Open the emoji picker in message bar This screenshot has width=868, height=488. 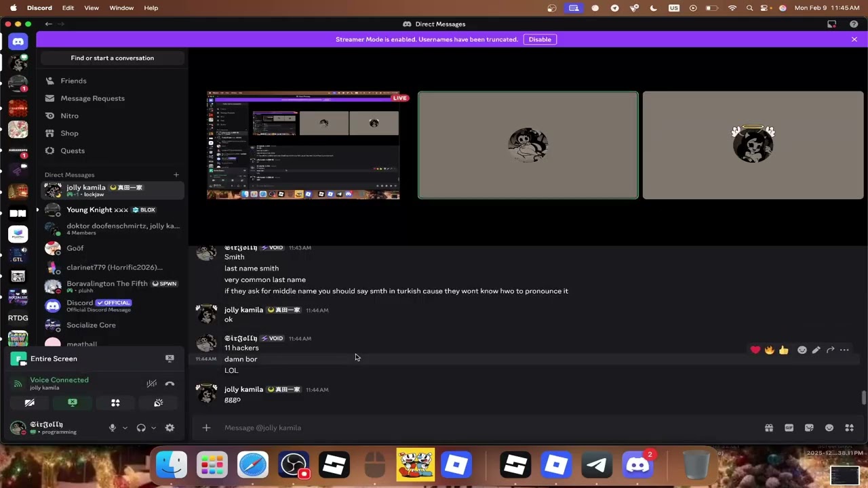829,428
